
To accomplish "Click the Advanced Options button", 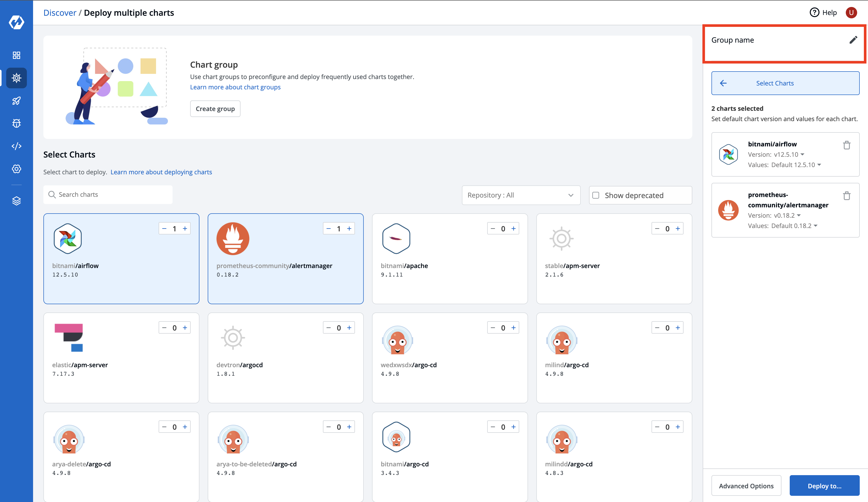I will point(746,486).
